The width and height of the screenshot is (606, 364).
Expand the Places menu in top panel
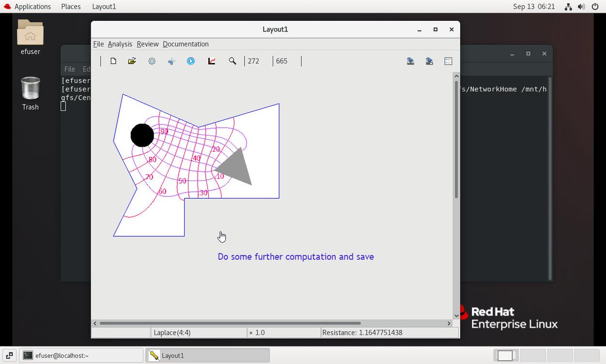[x=71, y=6]
